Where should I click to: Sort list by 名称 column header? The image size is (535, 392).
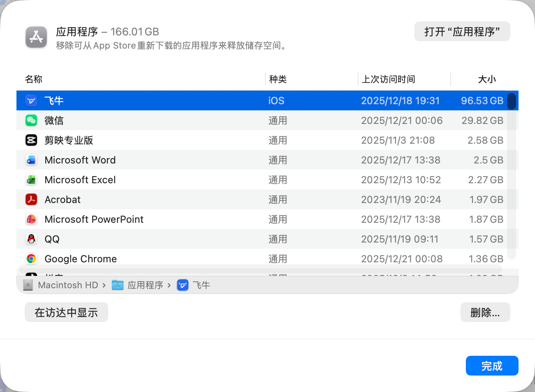(34, 79)
